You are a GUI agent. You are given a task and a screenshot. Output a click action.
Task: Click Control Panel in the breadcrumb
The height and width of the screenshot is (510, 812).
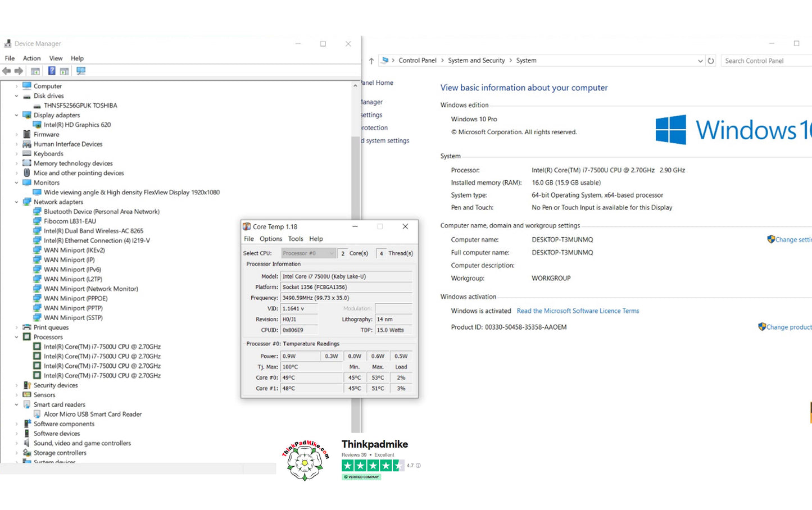pyautogui.click(x=418, y=61)
